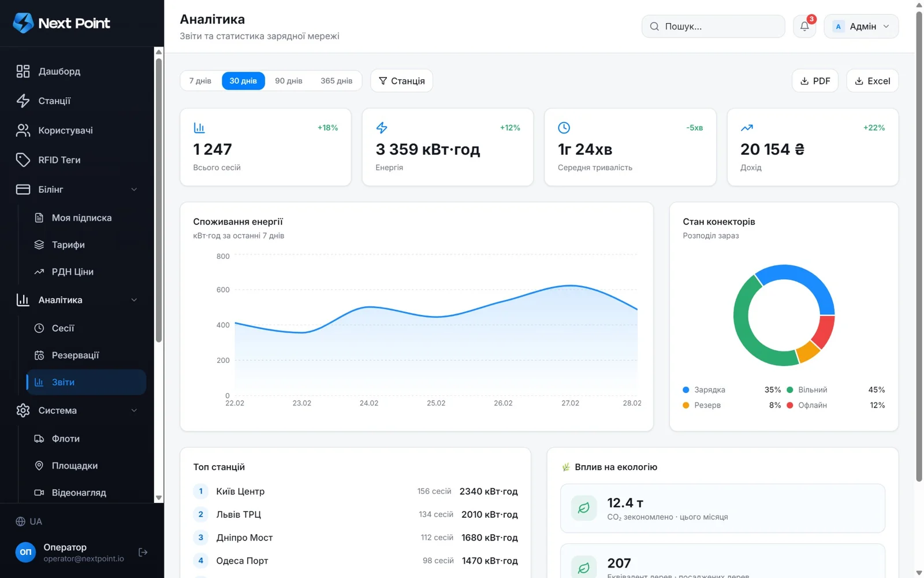Click the Резервації calendar icon
The width and height of the screenshot is (924, 578).
tap(39, 355)
